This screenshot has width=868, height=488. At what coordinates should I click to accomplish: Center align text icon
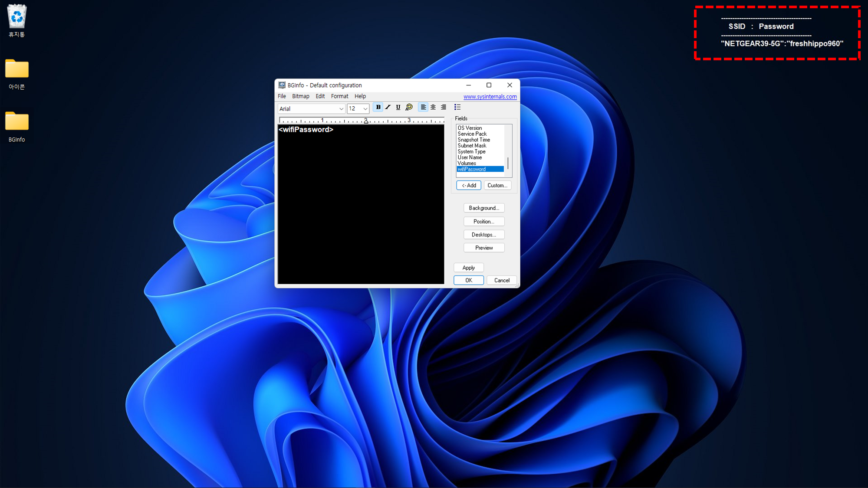pyautogui.click(x=433, y=107)
